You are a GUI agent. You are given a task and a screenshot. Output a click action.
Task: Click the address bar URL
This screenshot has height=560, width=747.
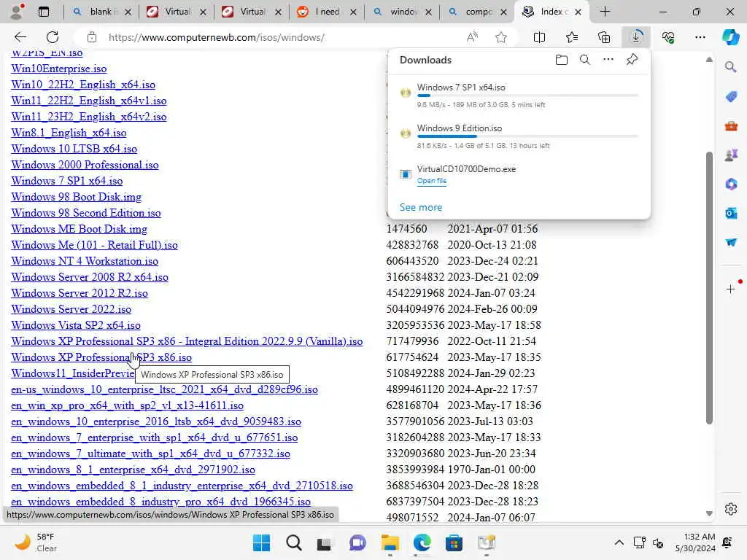tap(216, 37)
